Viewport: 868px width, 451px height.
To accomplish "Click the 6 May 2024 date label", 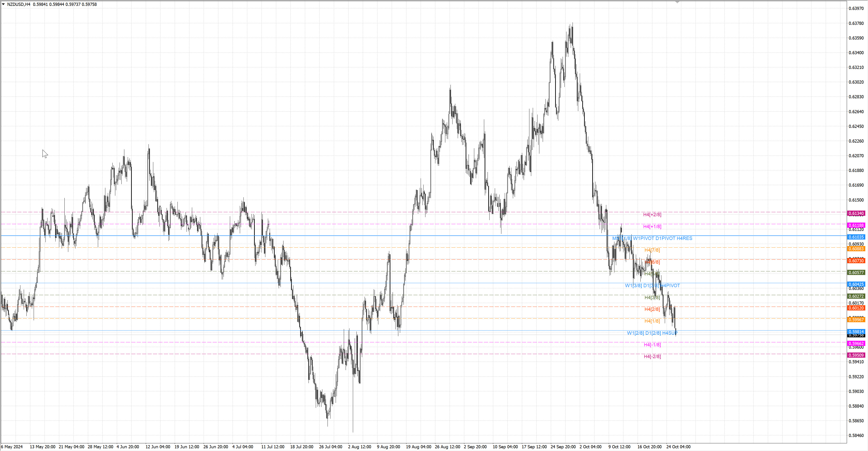I will (12, 447).
